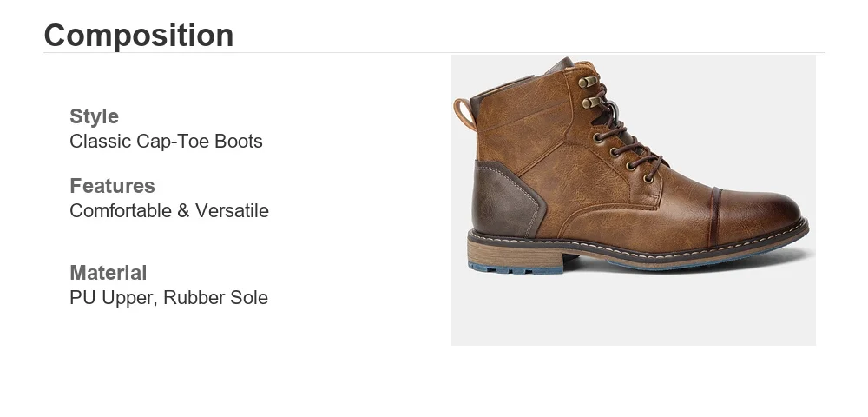Click the Classic Cap-Toe Boots text

click(x=166, y=142)
